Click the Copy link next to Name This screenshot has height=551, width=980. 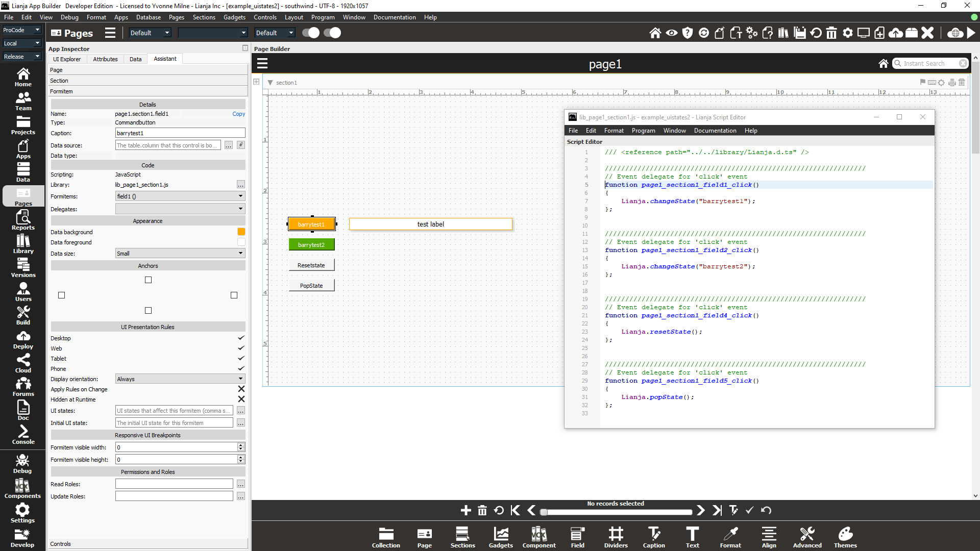(238, 114)
